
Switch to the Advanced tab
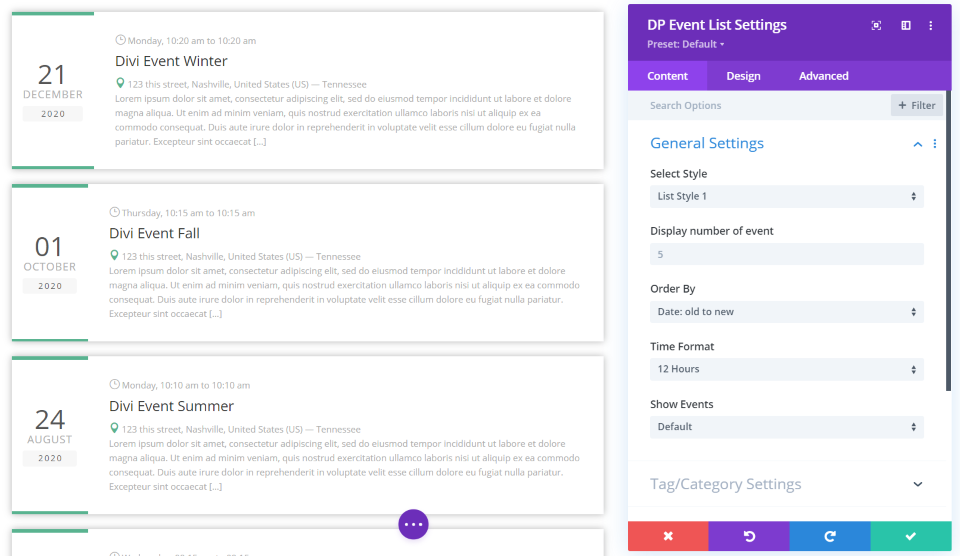(823, 76)
